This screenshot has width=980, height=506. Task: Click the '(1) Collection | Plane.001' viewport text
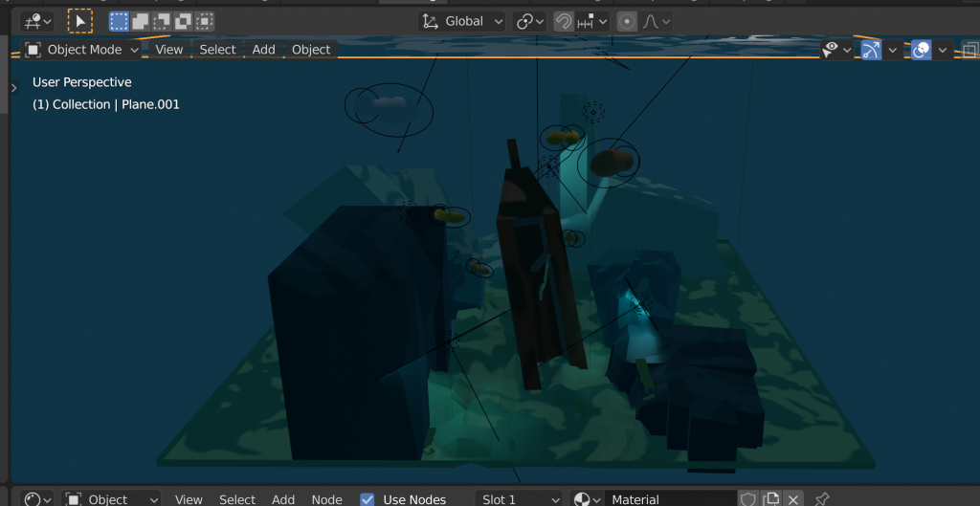click(x=105, y=104)
